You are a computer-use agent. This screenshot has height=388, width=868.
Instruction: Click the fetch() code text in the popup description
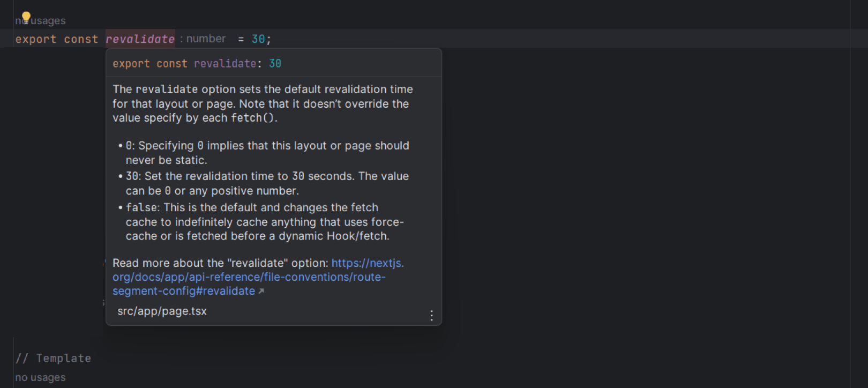pyautogui.click(x=253, y=118)
